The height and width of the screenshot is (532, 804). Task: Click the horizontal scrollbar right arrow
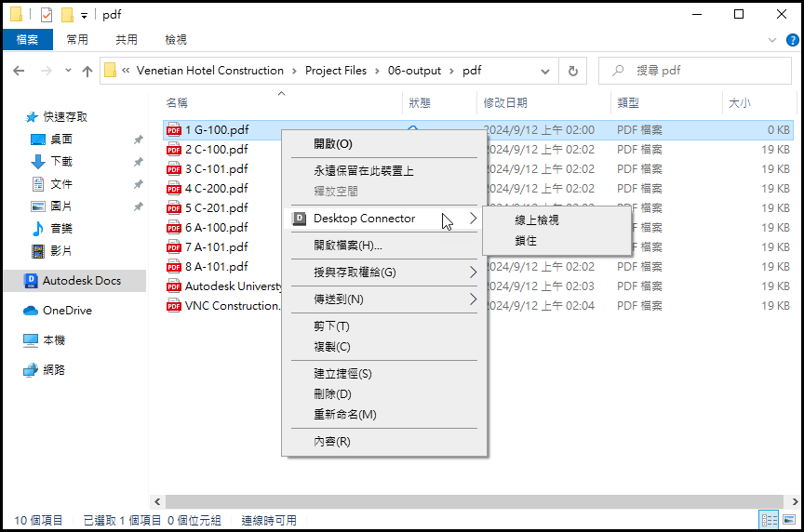pyautogui.click(x=795, y=501)
